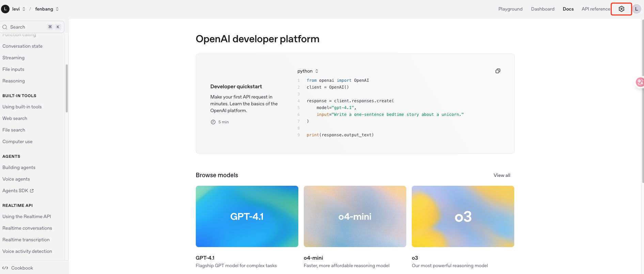Click the translate floating icon
This screenshot has width=644, height=274.
click(640, 82)
